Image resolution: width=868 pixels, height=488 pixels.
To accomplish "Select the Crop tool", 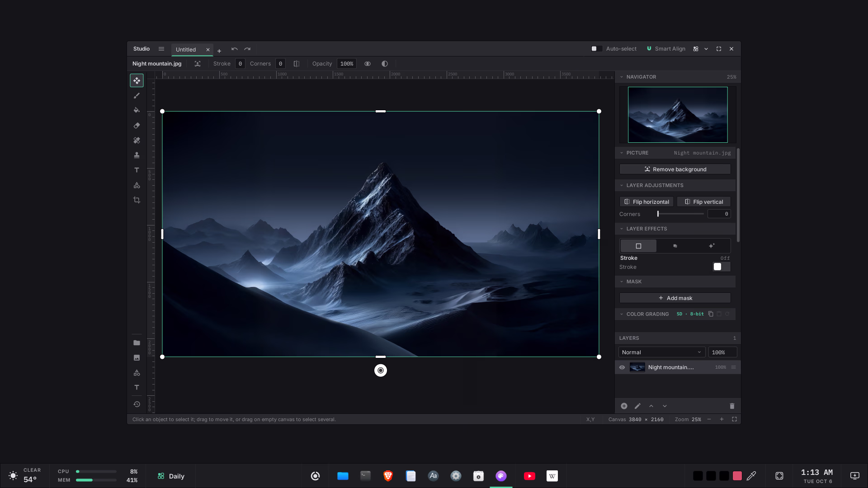I will click(137, 200).
